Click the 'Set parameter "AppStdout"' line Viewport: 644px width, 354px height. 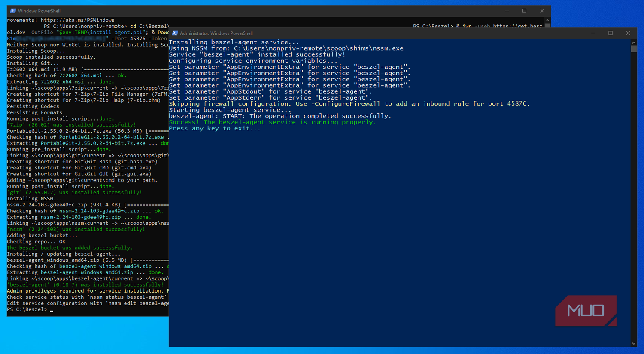pyautogui.click(x=270, y=91)
